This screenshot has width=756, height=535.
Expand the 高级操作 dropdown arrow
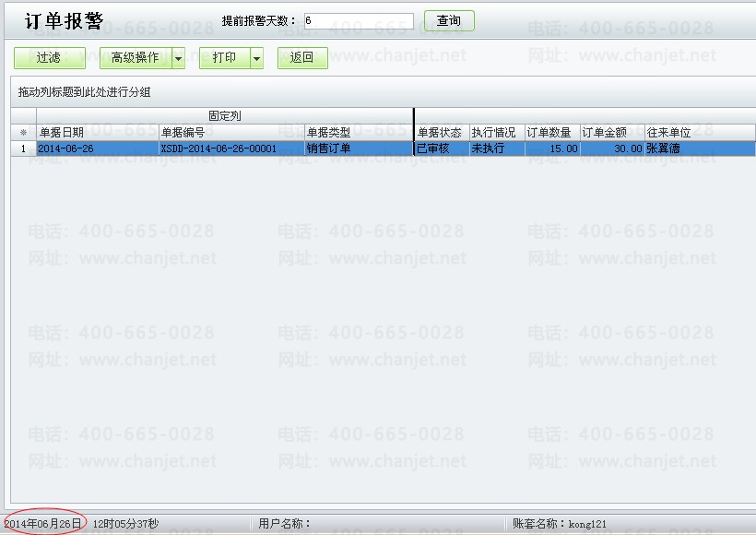tap(179, 58)
